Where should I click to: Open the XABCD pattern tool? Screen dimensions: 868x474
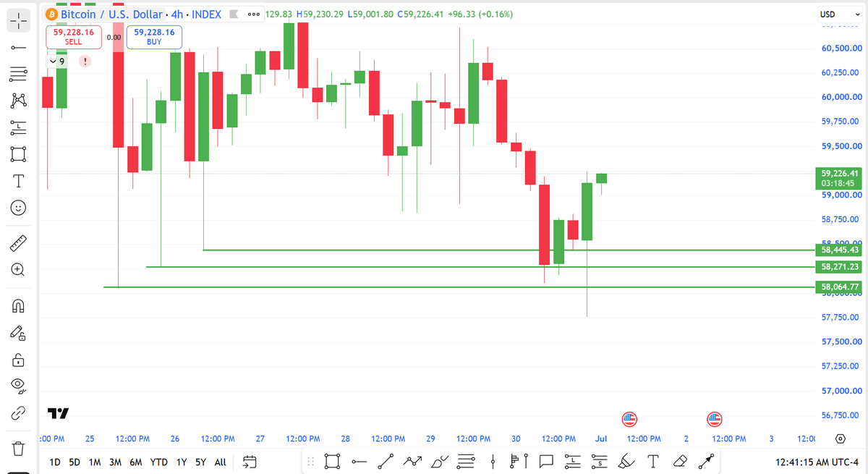tap(18, 101)
